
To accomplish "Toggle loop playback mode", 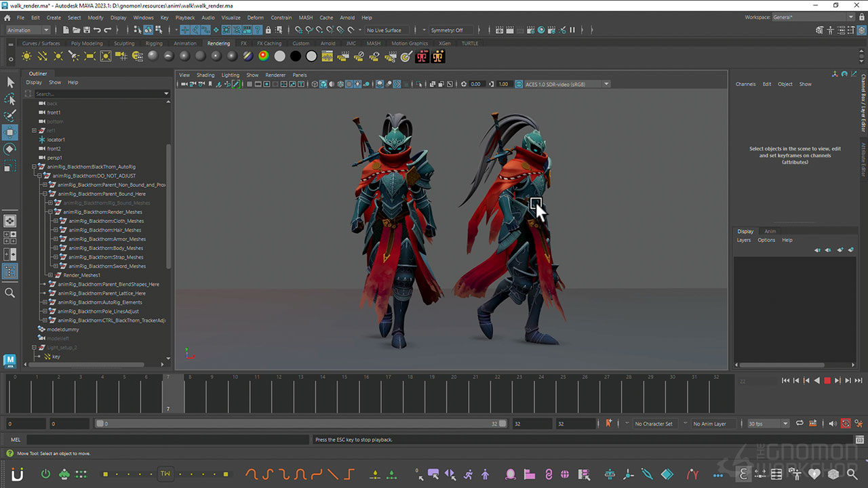I will point(800,424).
